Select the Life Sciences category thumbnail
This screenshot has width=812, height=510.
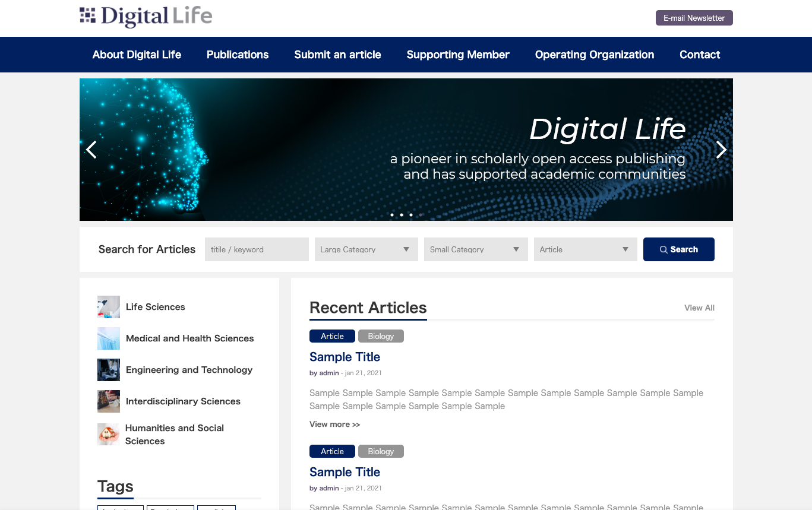[x=108, y=306]
